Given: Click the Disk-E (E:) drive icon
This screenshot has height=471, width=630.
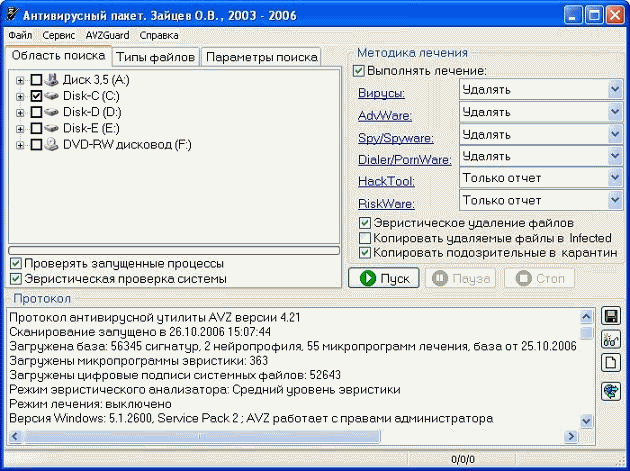Looking at the screenshot, I should [51, 128].
